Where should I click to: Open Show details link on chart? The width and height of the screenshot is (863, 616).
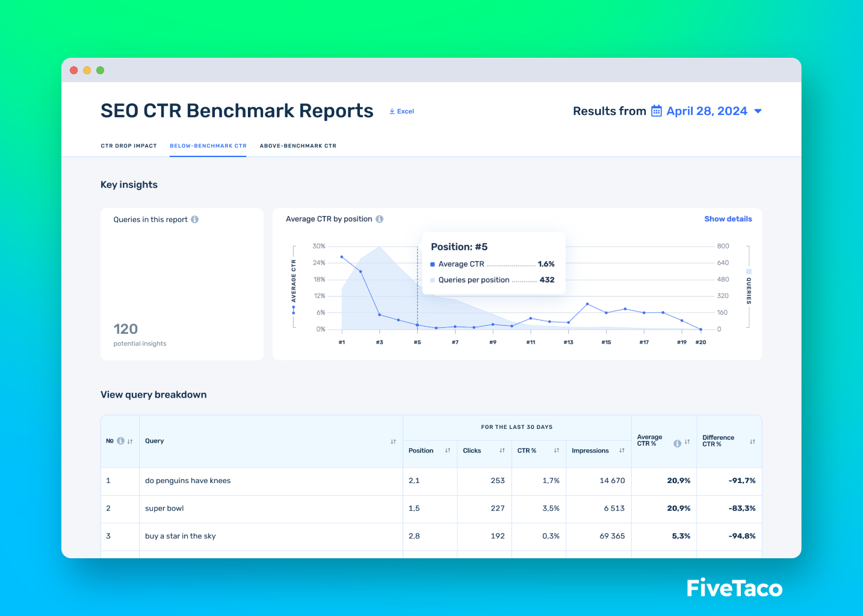728,219
